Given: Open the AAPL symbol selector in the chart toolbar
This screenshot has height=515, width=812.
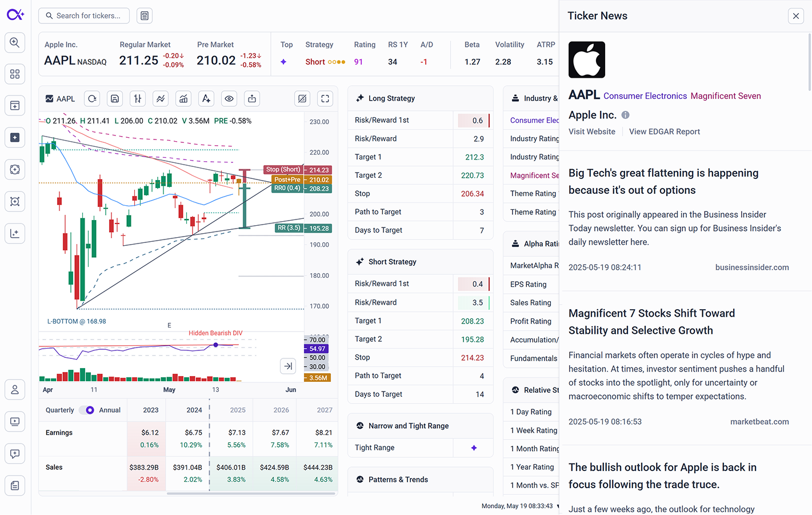Looking at the screenshot, I should tap(60, 99).
